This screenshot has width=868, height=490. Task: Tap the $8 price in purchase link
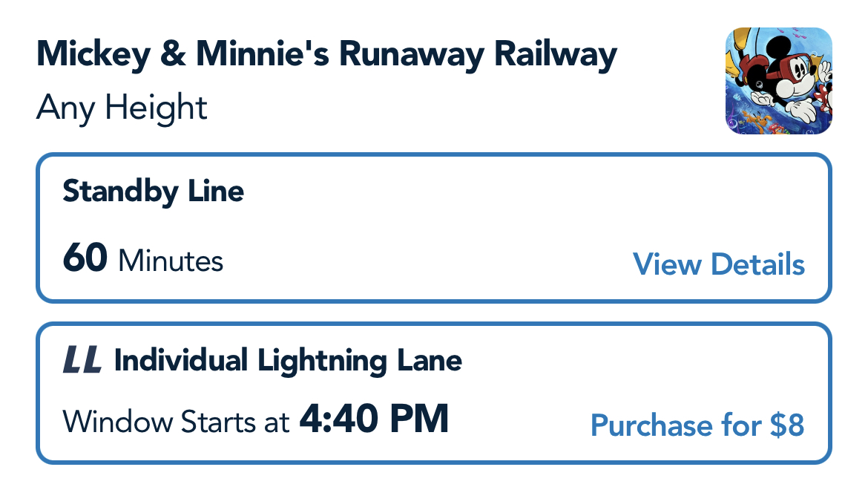click(x=786, y=425)
